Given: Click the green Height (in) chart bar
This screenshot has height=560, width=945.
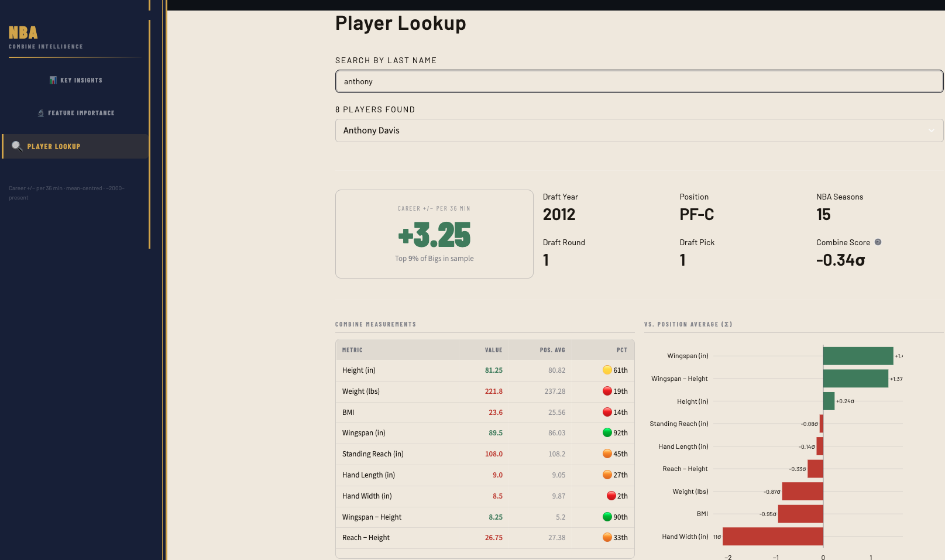Looking at the screenshot, I should tap(829, 401).
